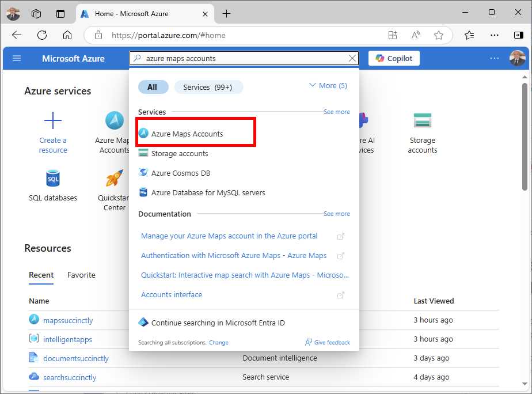Switch to the Favorite resources tab
Image resolution: width=532 pixels, height=394 pixels.
pyautogui.click(x=81, y=275)
